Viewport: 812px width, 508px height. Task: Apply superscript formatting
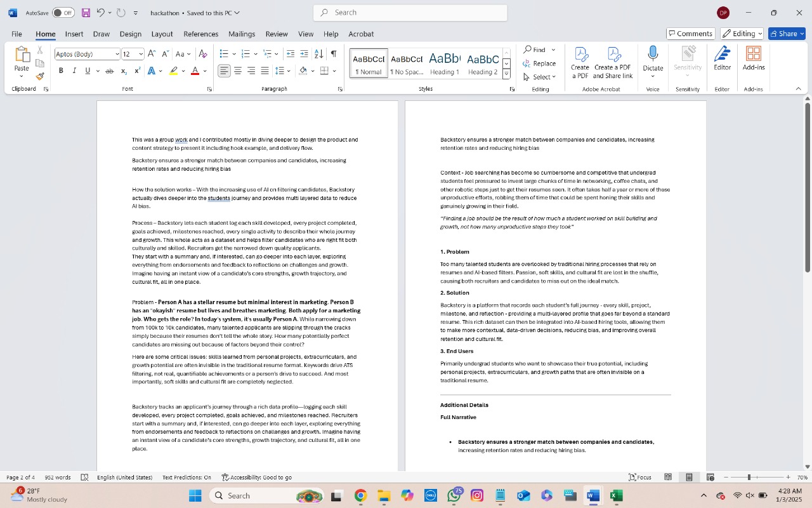(137, 71)
